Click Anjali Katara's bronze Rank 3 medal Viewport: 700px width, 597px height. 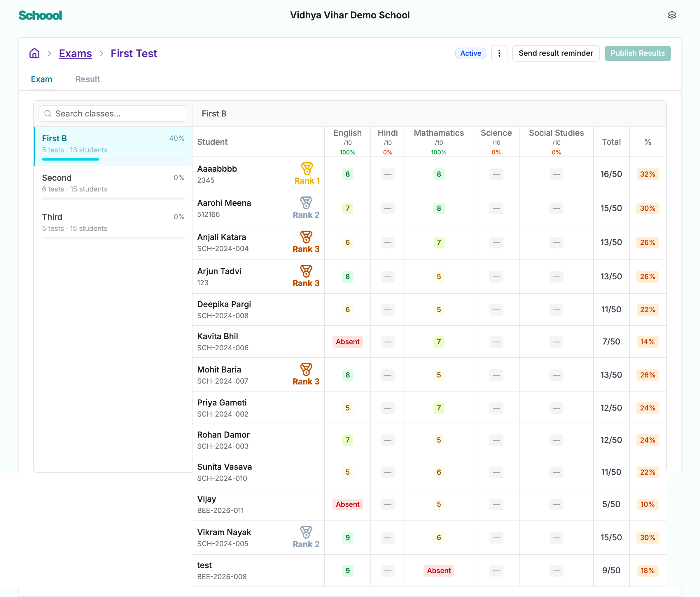pos(306,237)
